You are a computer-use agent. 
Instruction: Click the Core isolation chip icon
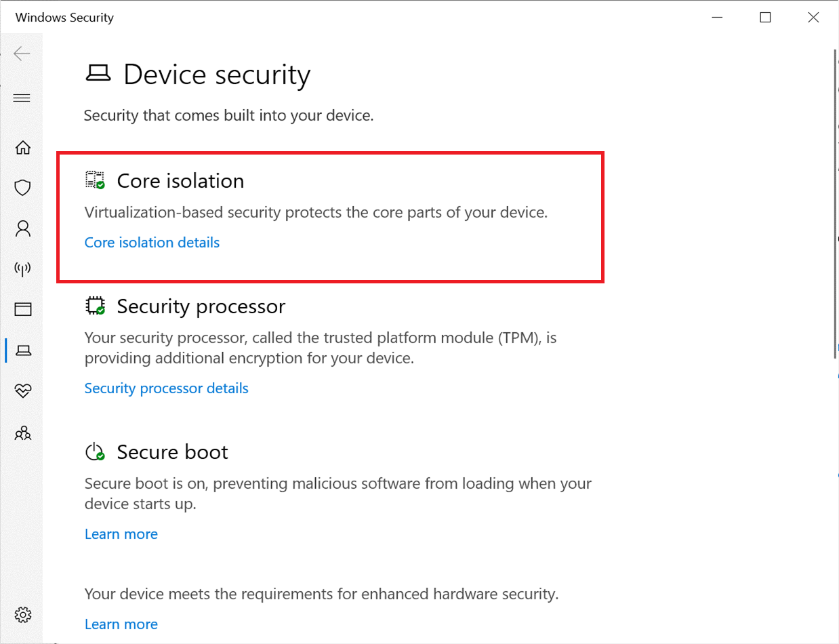95,180
